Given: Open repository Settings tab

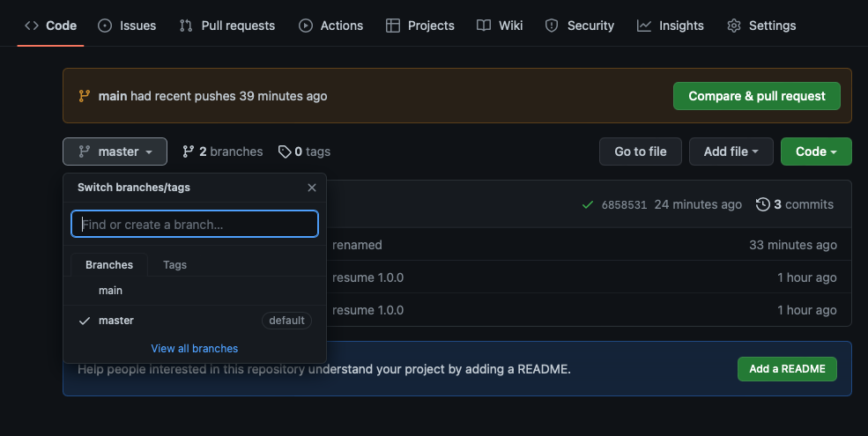Looking at the screenshot, I should (x=761, y=26).
